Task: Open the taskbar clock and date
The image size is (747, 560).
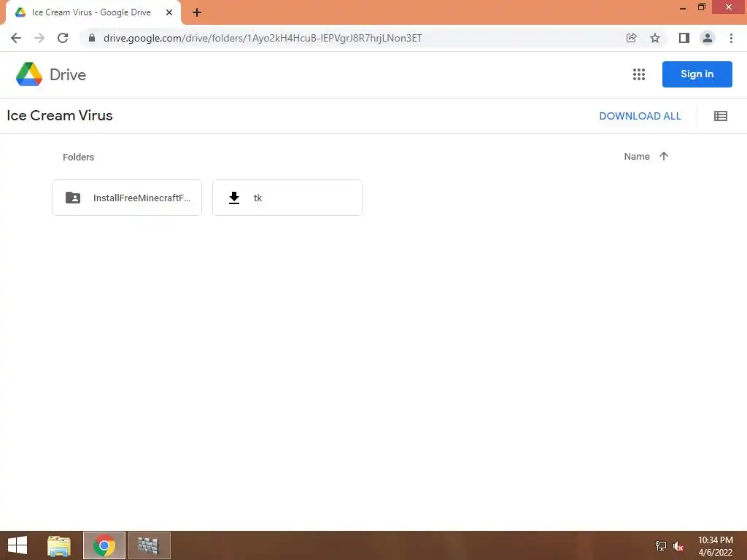Action: pos(715,546)
